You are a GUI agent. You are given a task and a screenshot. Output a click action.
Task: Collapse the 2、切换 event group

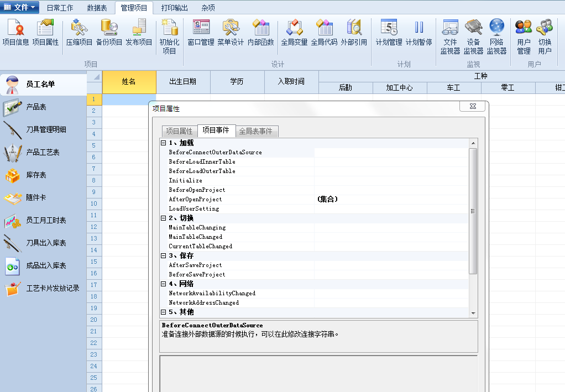tap(164, 218)
